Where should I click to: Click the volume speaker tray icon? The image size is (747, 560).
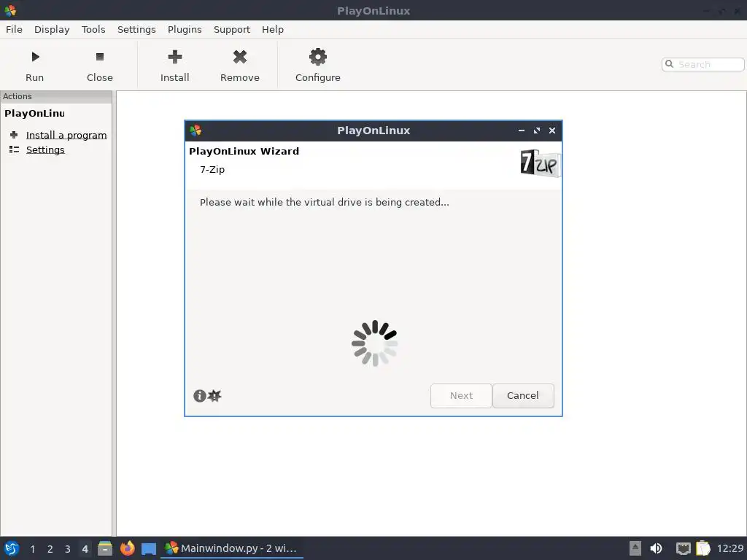point(656,548)
